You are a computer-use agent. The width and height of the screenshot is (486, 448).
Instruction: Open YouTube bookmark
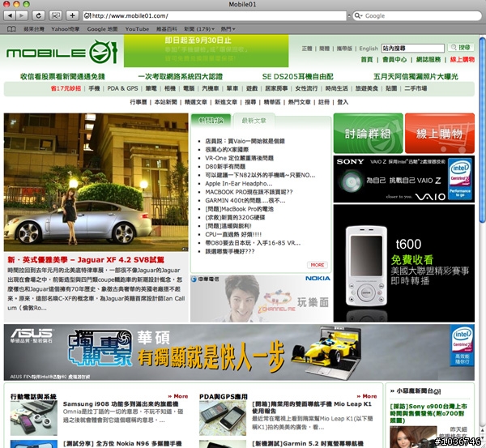[137, 29]
